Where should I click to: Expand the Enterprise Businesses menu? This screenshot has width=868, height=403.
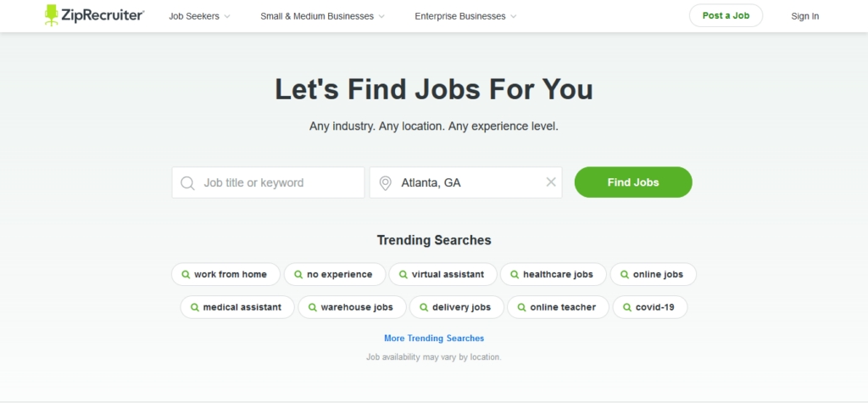(465, 16)
